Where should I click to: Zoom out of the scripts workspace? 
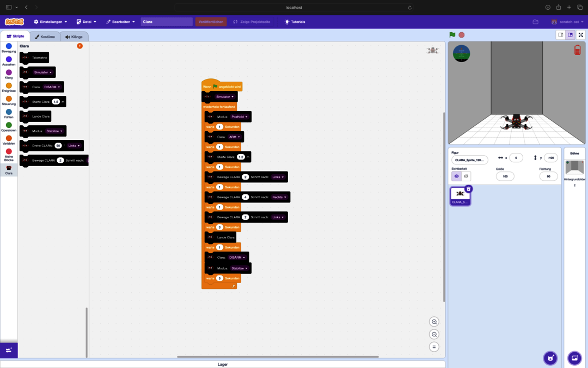point(434,334)
